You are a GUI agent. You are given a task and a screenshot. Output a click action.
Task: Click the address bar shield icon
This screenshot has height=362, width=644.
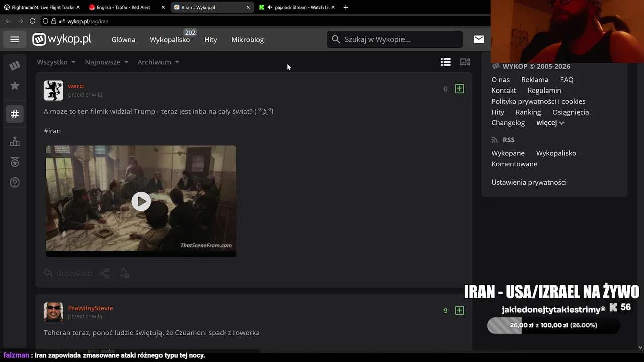point(45,21)
